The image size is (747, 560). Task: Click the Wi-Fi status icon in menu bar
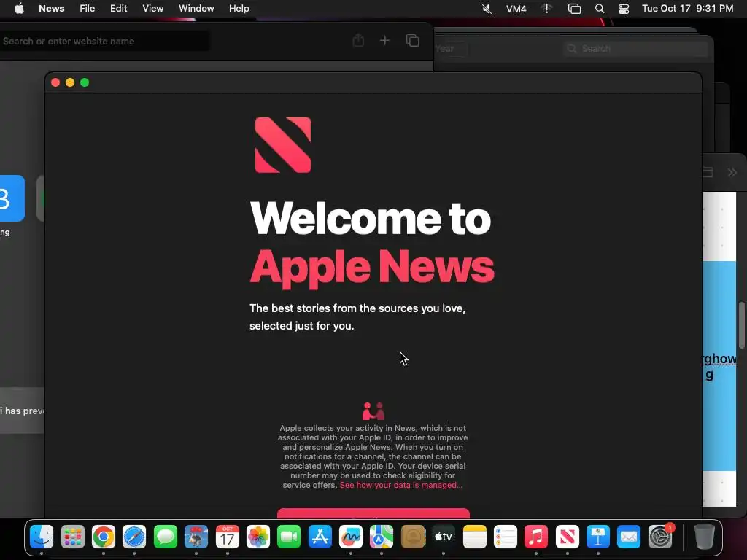pyautogui.click(x=546, y=9)
